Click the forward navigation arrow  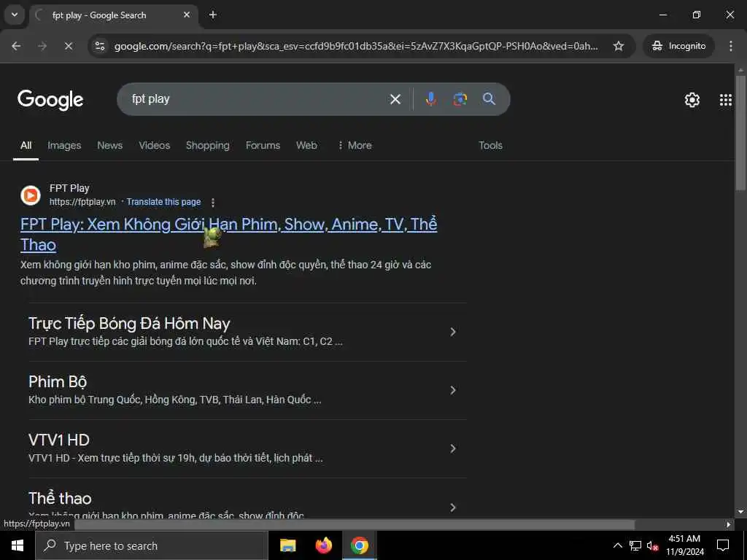tap(42, 46)
